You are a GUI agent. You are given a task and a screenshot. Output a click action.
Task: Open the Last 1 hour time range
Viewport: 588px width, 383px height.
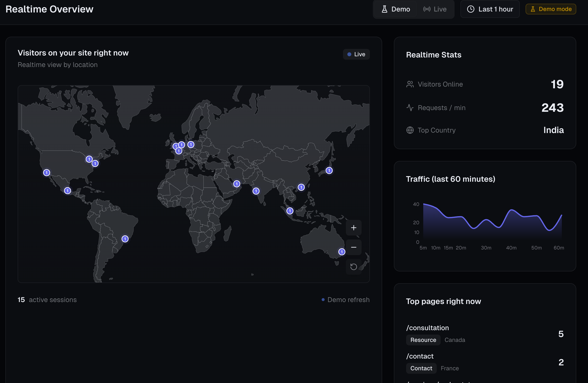click(490, 9)
